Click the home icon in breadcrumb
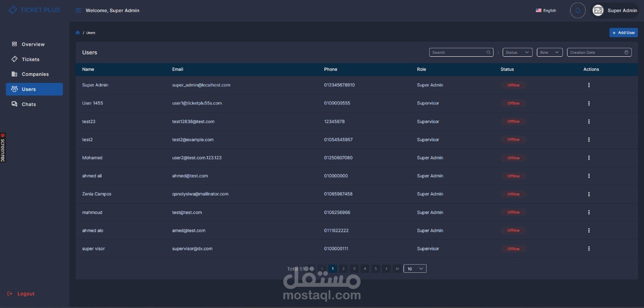Screen dimensions: 644x308 78,33
